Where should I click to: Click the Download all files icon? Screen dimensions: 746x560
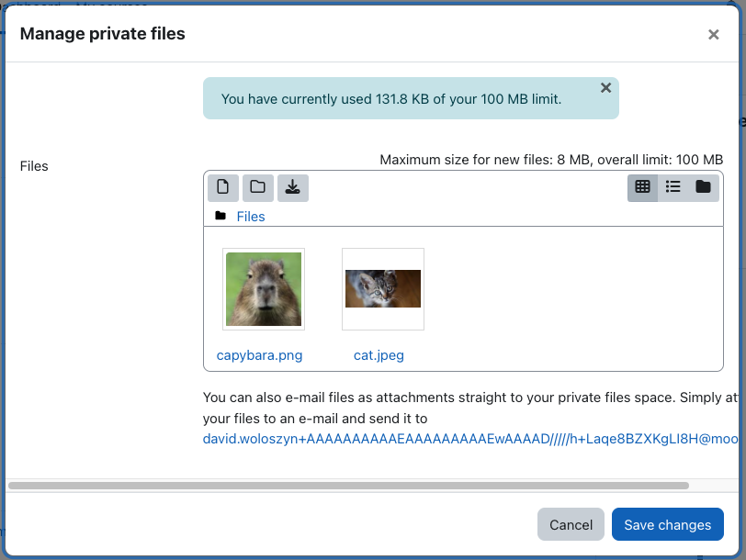[292, 188]
